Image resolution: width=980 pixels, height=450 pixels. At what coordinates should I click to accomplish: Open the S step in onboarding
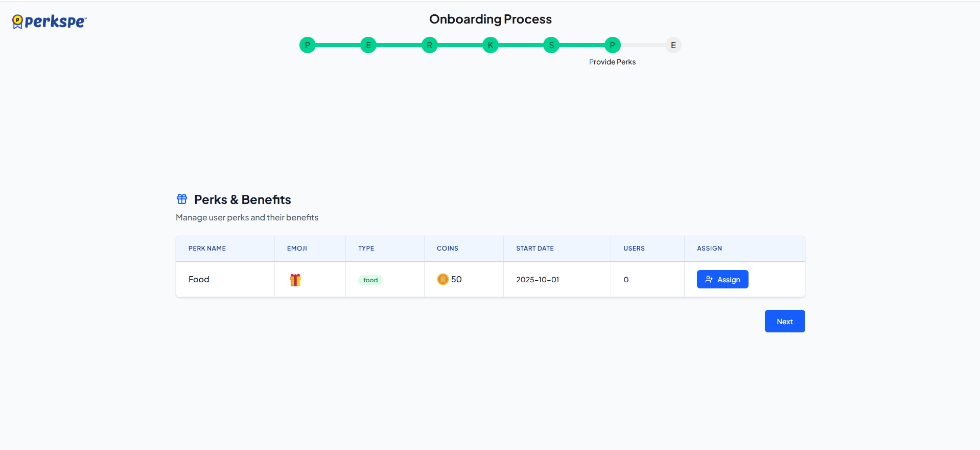[551, 45]
